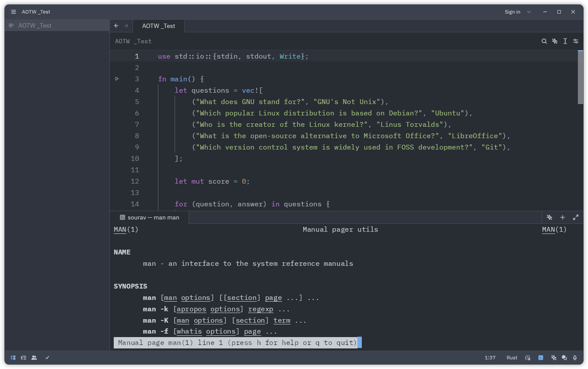
Task: Open the buffer search magnifier icon
Action: click(544, 41)
